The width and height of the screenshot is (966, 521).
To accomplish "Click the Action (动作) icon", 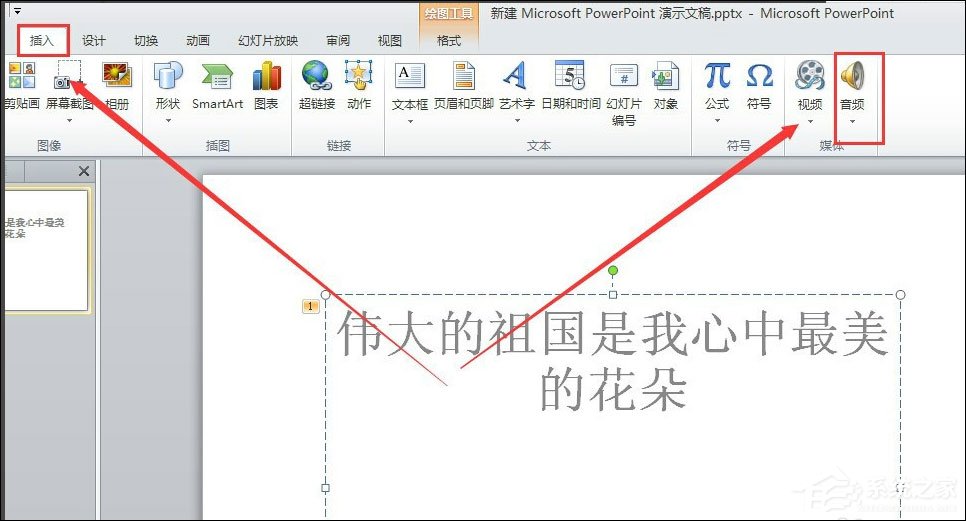I will [358, 77].
